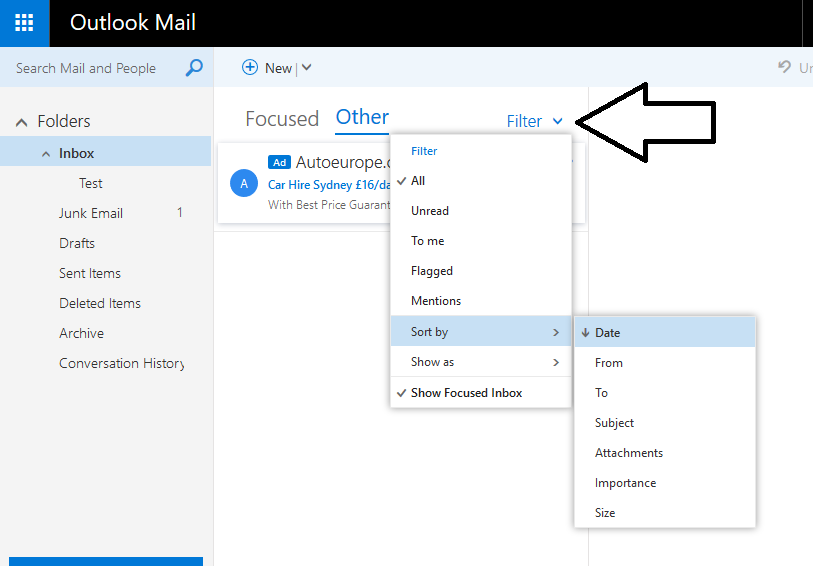This screenshot has width=813, height=566.
Task: Open the Car Hire Sydney ad link
Action: (329, 185)
